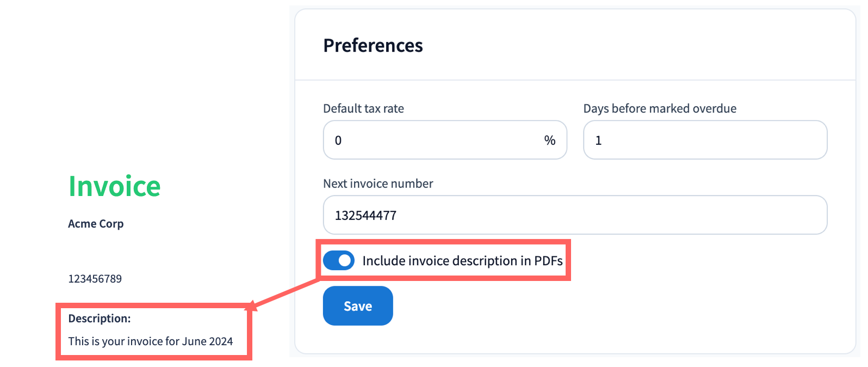Click the 'This is your invoice for June 2024' text
The width and height of the screenshot is (868, 367).
click(150, 341)
